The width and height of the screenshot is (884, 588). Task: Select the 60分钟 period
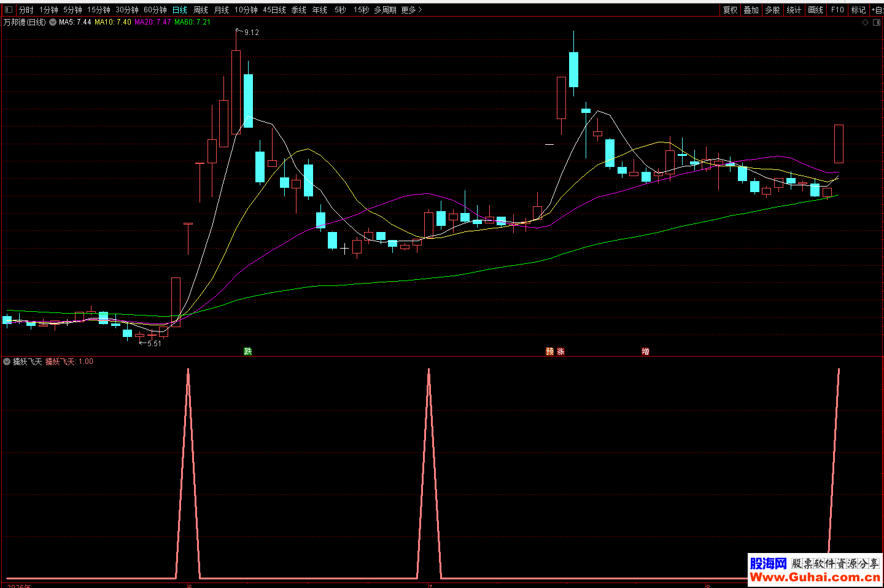coord(155,10)
